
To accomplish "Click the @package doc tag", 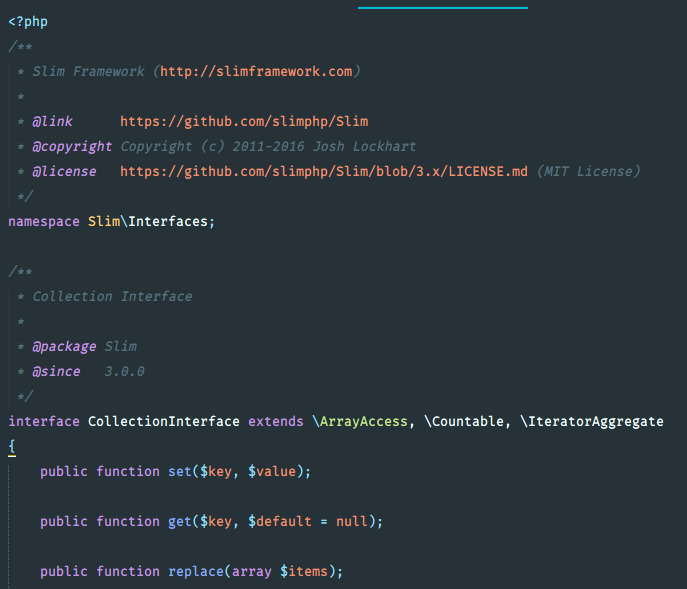I will pos(64,346).
